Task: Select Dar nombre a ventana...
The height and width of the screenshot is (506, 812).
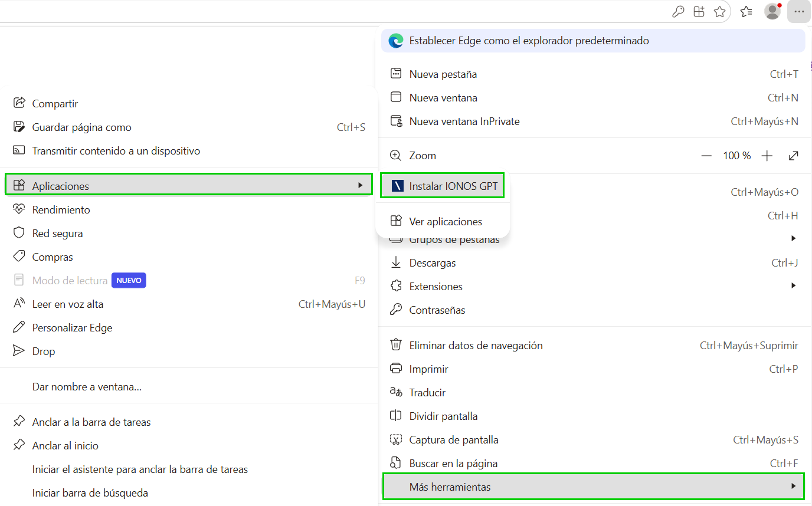Action: (x=189, y=387)
